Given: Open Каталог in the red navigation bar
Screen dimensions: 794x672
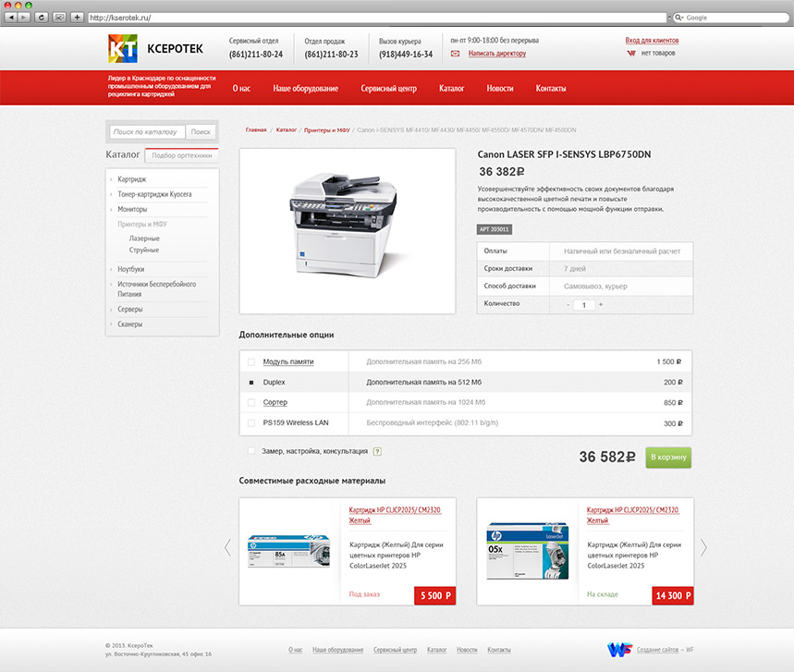Looking at the screenshot, I should point(452,88).
